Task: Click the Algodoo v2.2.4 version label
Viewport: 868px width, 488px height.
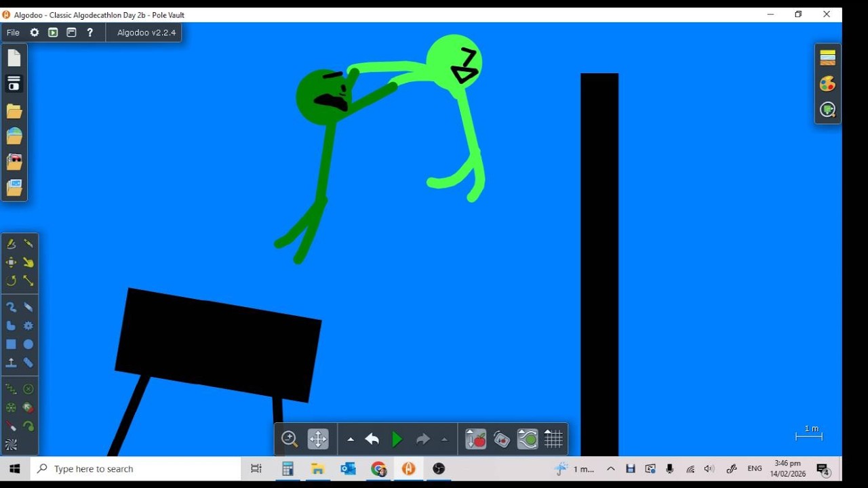Action: pos(146,33)
